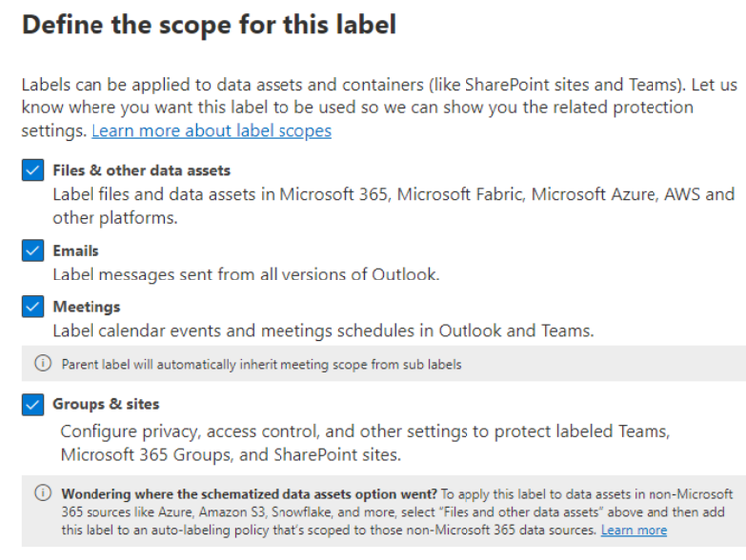
Task: Click the Define the scope for this label heading
Action: [x=208, y=25]
